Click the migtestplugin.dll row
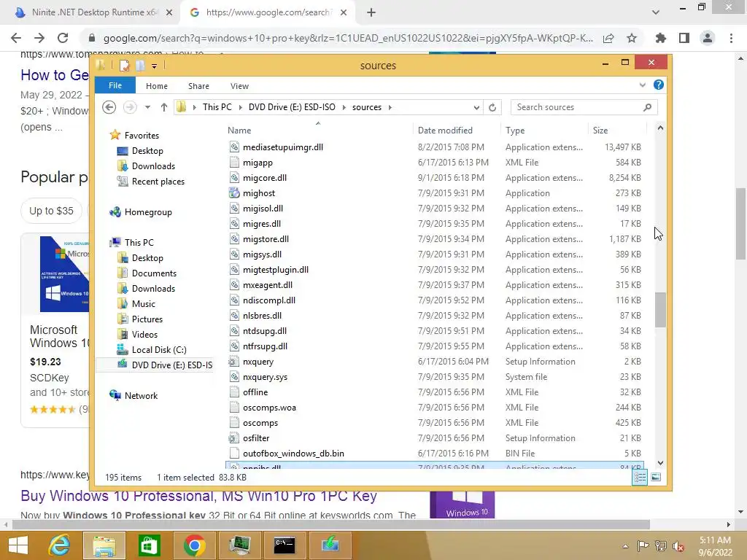The width and height of the screenshot is (747, 560). click(x=435, y=270)
